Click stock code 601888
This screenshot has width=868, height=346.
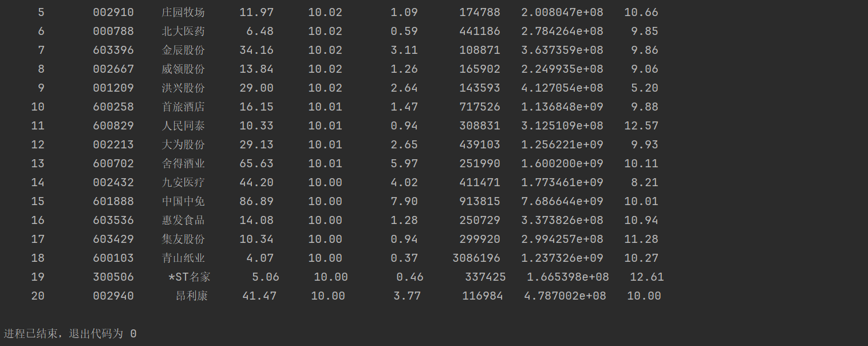(113, 201)
